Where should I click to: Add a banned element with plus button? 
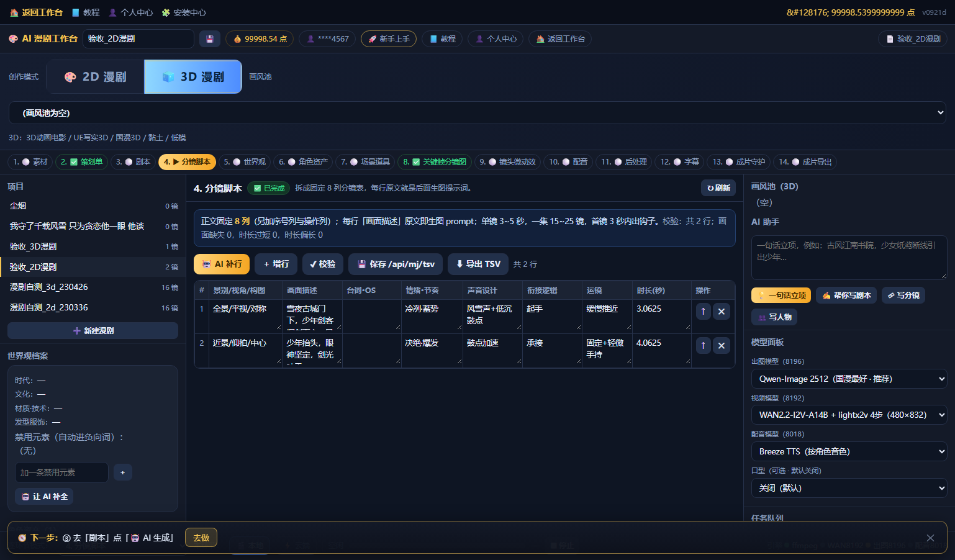pyautogui.click(x=122, y=472)
